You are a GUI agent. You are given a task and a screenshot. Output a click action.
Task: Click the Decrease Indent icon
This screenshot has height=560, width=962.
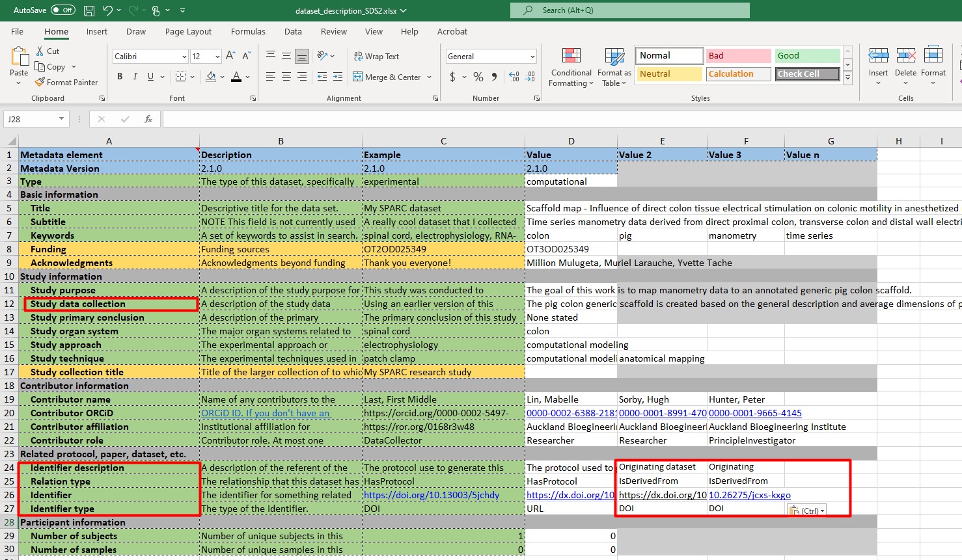point(322,77)
